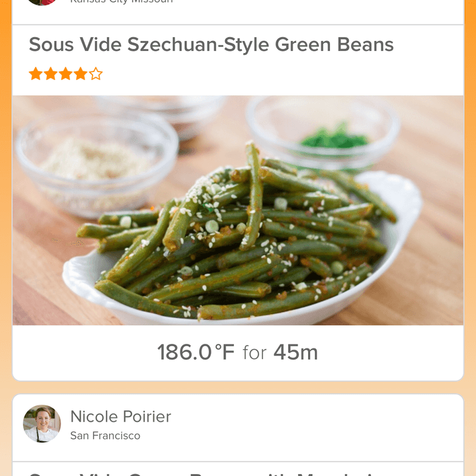Select the 45m cook time value
476x476 pixels.
296,352
